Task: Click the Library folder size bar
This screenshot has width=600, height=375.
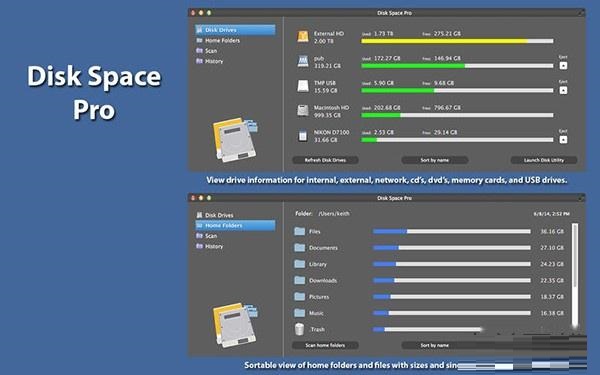Action: pyautogui.click(x=452, y=264)
